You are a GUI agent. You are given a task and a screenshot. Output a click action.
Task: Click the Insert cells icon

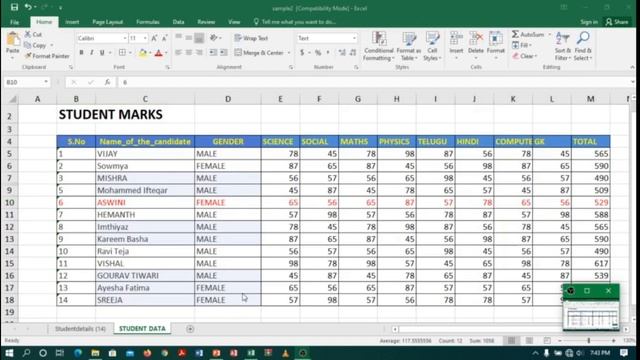(x=456, y=39)
